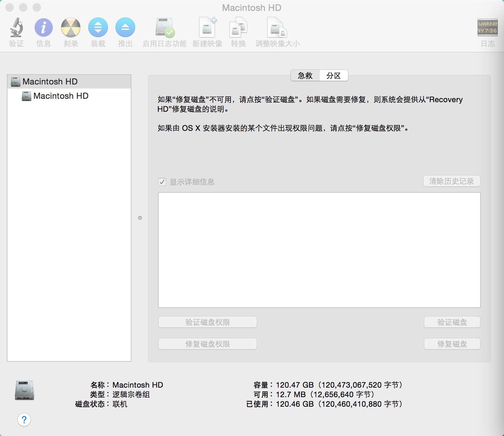
Task: Click the 刻录 burn toolbar icon
Action: pos(71,28)
